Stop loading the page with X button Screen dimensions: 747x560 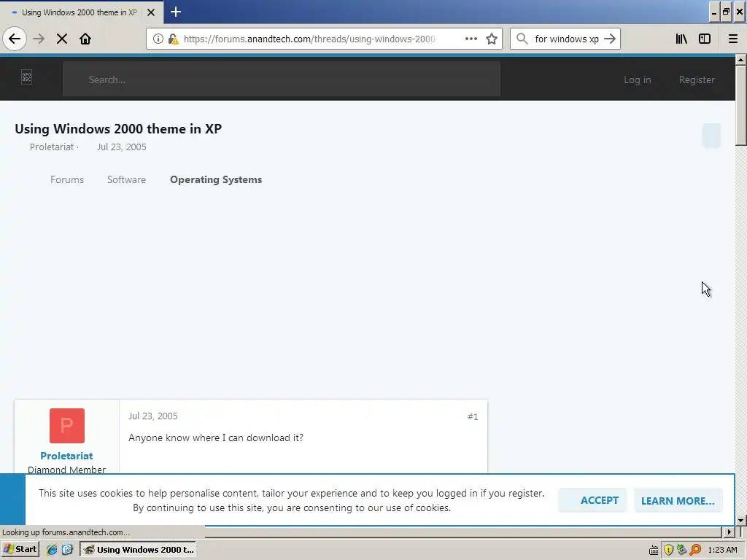point(62,39)
